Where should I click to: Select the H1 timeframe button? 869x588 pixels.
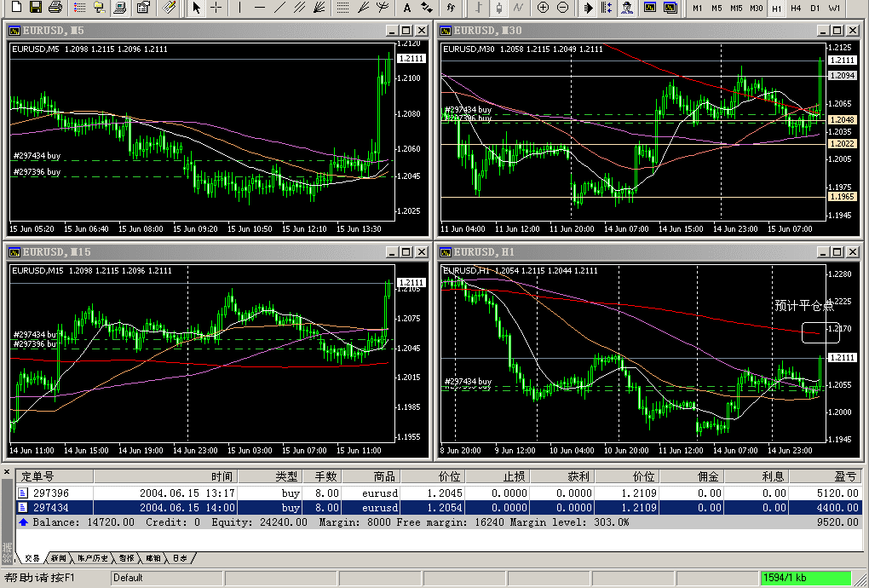click(x=776, y=8)
